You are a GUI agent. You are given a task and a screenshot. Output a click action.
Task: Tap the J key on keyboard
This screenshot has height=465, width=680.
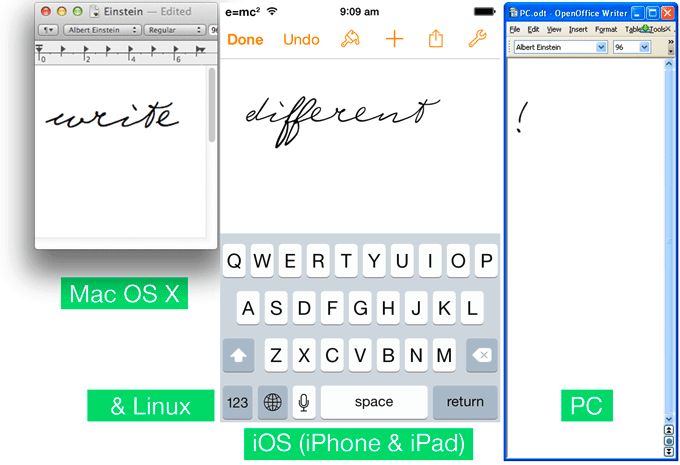(x=416, y=308)
